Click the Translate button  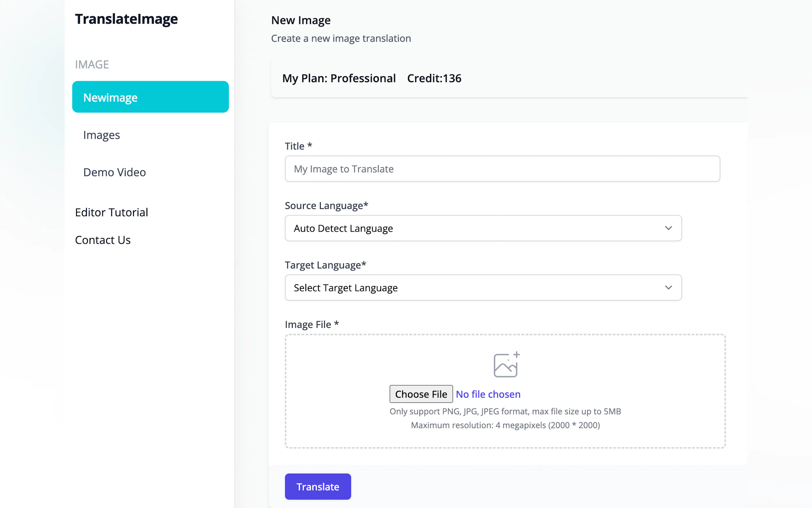click(317, 486)
